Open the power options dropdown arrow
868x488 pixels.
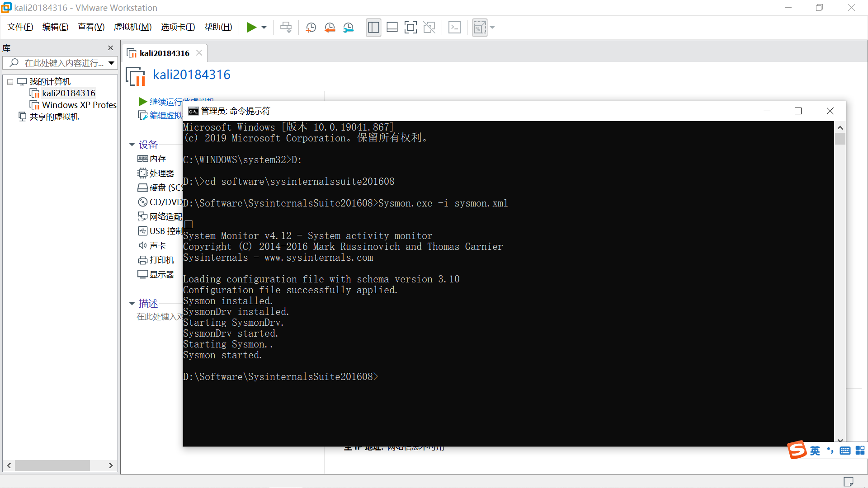(x=264, y=28)
